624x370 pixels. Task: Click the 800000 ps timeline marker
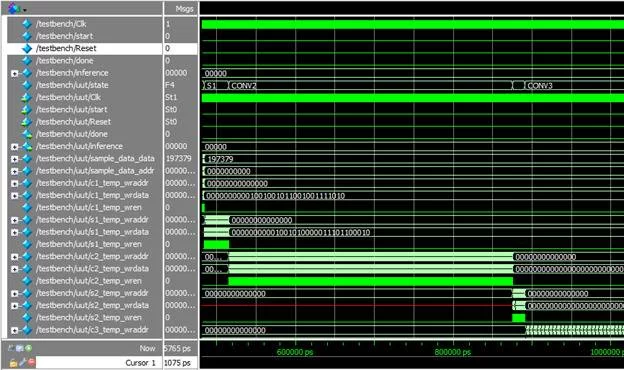pos(452,352)
